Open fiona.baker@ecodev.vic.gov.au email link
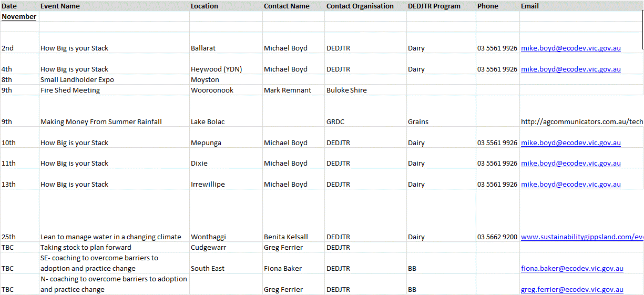 point(572,268)
